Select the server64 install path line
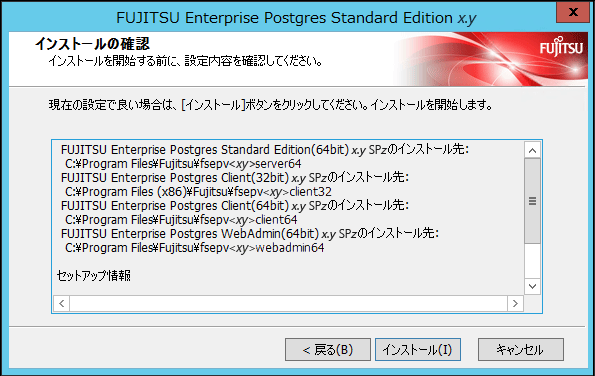The image size is (595, 376). pos(183,164)
